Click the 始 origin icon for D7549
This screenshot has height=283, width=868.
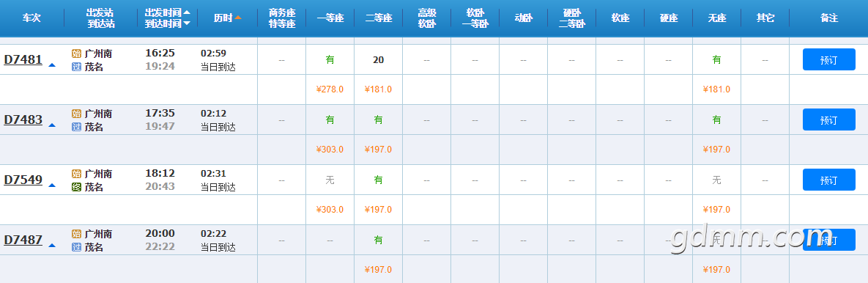[76, 174]
